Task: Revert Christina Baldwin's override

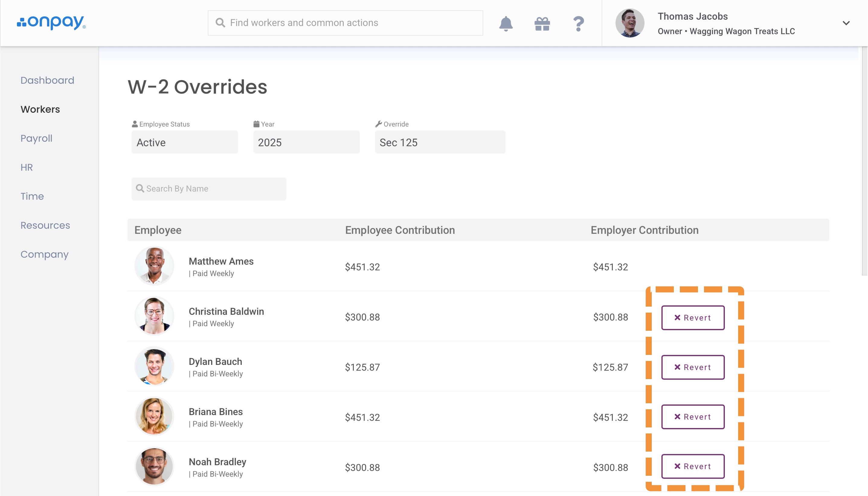Action: (x=693, y=317)
